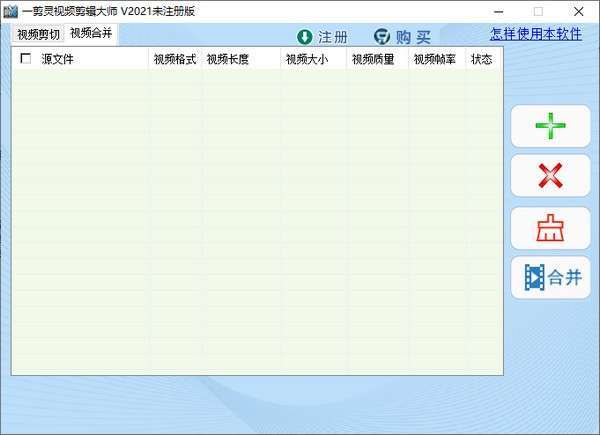Click the shopping cart icon next to 购买
600x435 pixels.
(382, 37)
